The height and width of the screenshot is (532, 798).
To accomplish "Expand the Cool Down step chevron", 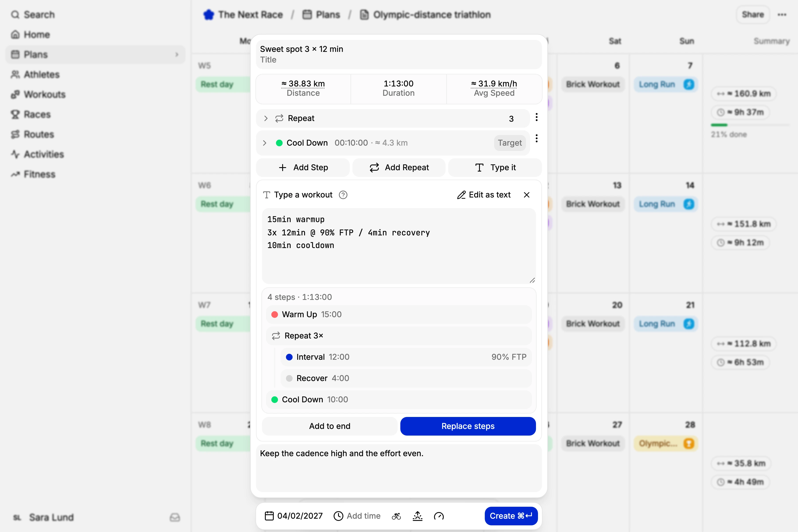I will (265, 143).
